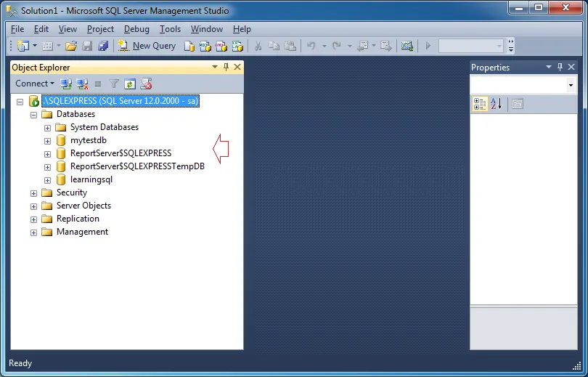
Task: Open the Debug menu
Action: (x=136, y=29)
